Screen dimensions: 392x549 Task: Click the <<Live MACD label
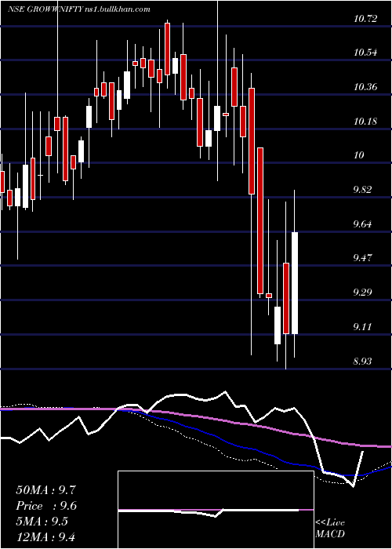(330, 529)
